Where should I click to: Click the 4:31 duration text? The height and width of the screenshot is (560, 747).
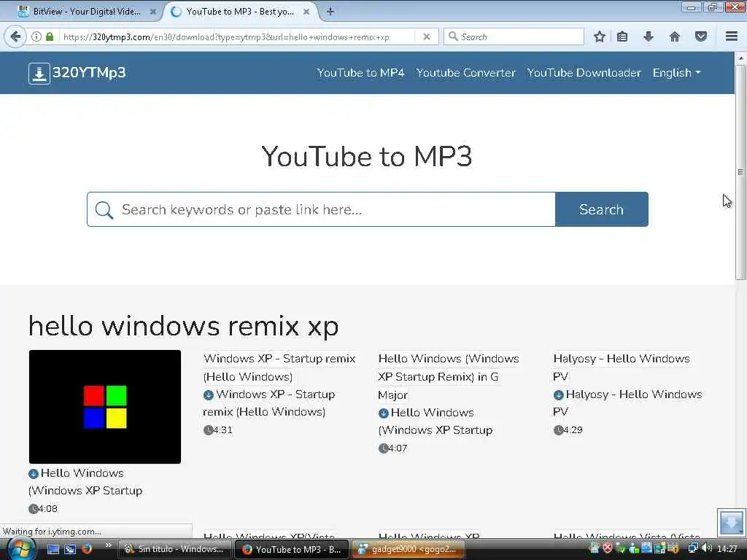point(222,430)
